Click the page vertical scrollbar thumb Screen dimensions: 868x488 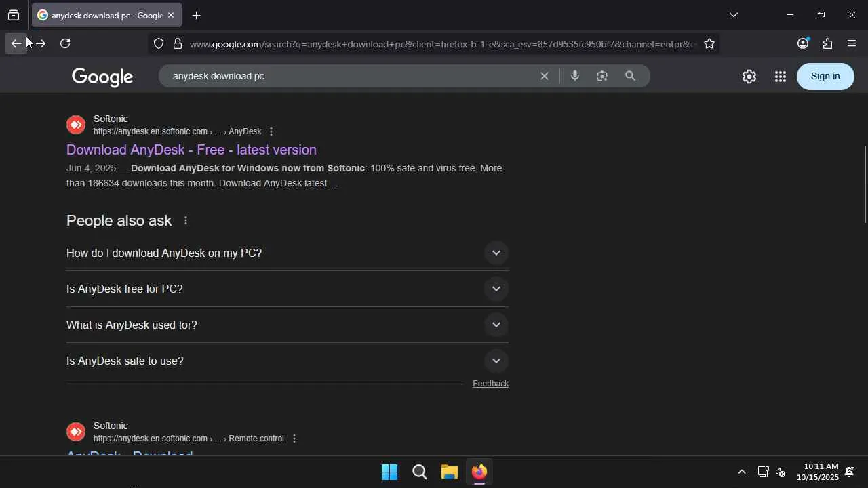tap(865, 184)
